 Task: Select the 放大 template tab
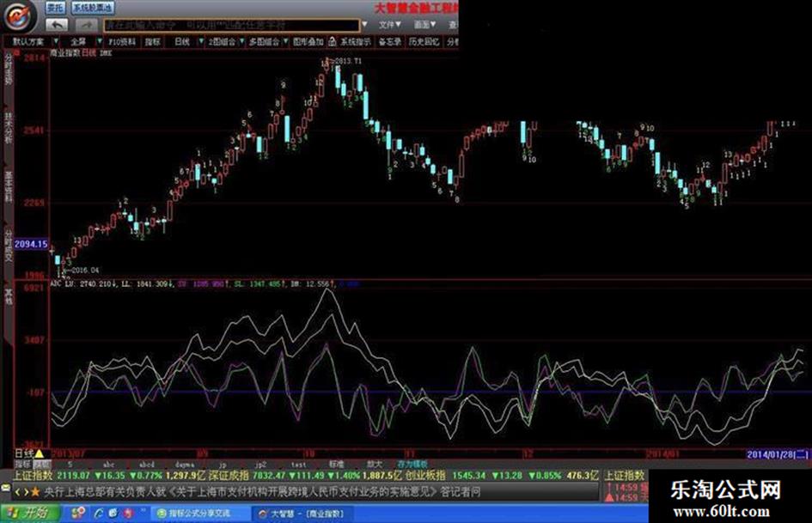pos(375,465)
